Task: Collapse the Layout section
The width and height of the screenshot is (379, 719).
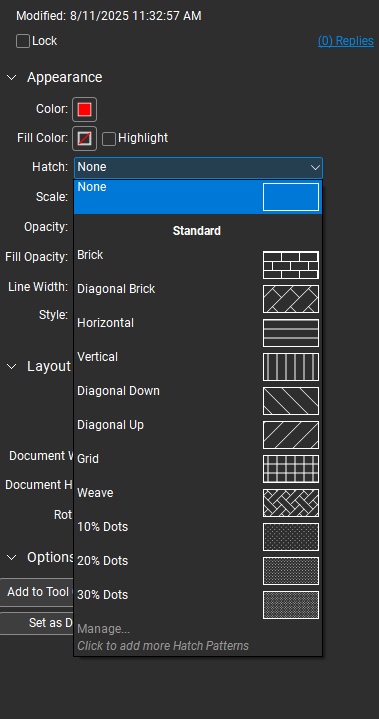Action: (12, 366)
